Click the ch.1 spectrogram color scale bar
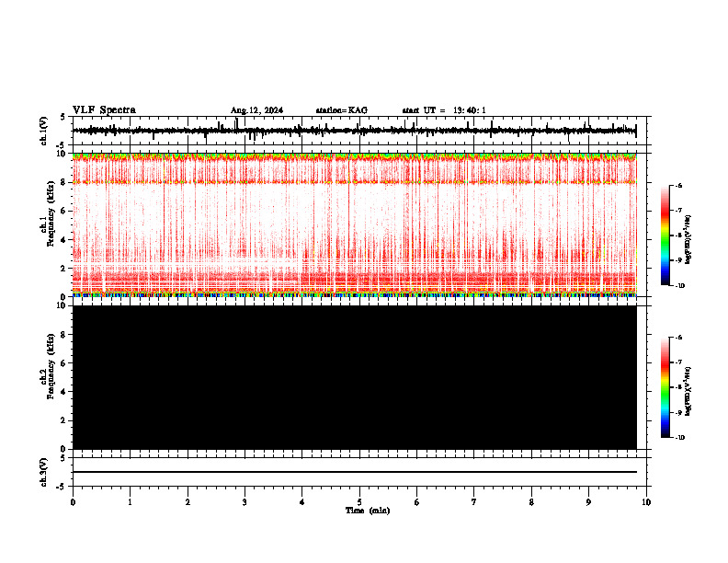The height and width of the screenshot is (563, 728). (665, 236)
